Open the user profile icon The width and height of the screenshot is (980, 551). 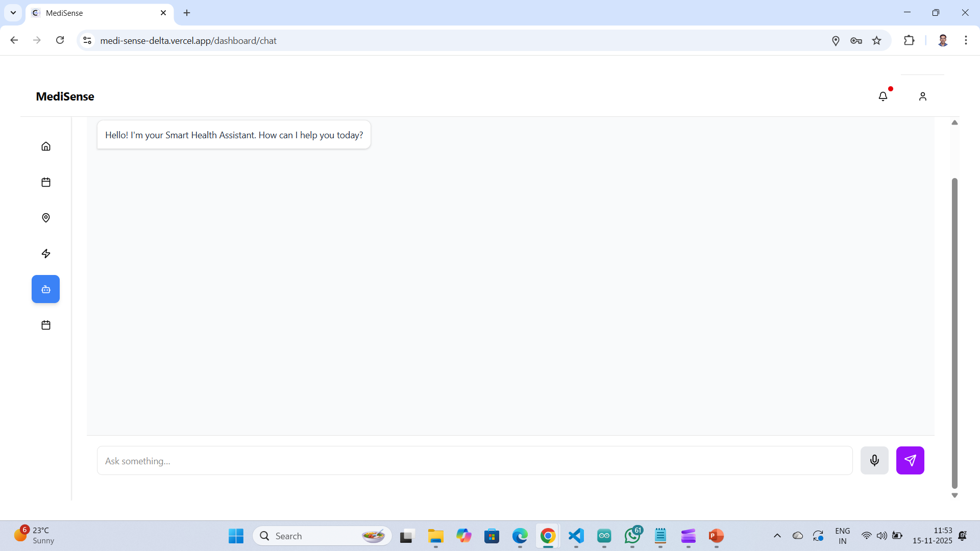click(923, 96)
